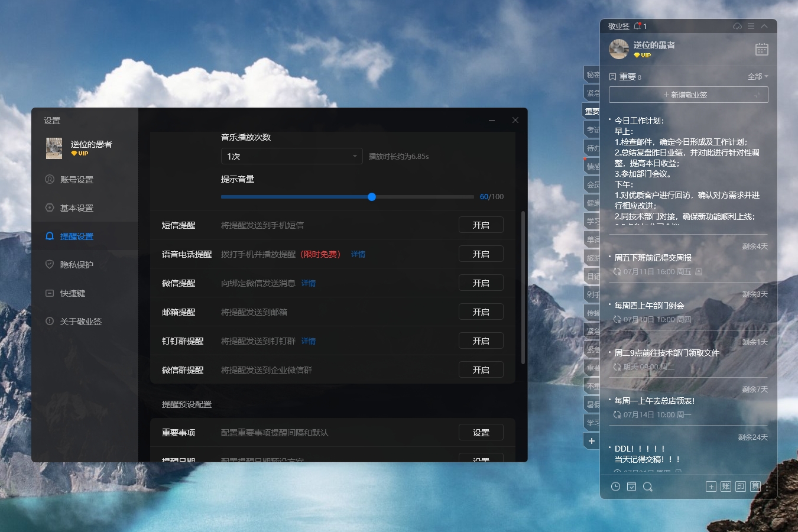Open 详情 link for 微信提醒

[x=309, y=283]
